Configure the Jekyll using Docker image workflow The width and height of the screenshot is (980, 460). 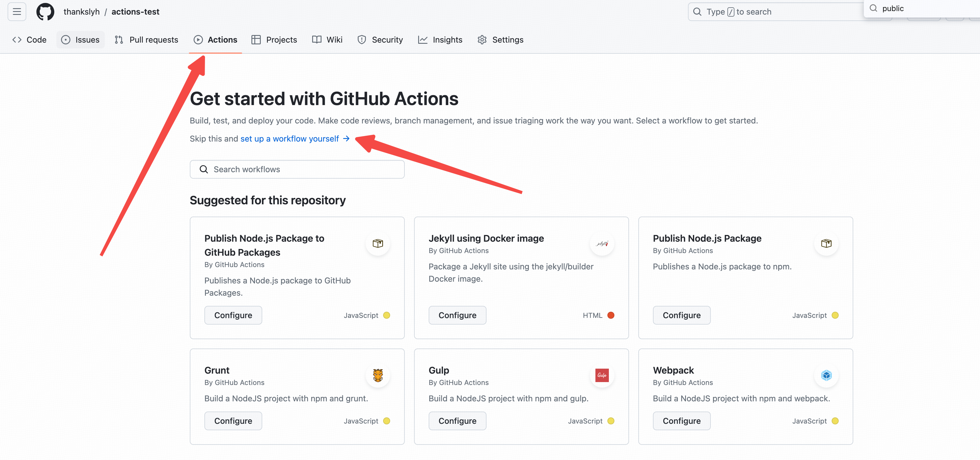[x=457, y=315]
